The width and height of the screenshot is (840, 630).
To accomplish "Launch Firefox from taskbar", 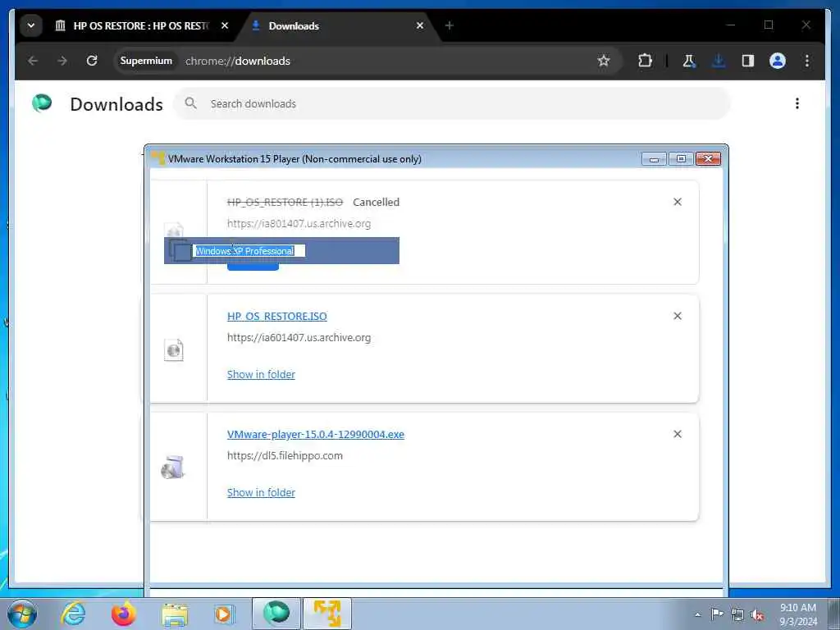I will (x=124, y=614).
